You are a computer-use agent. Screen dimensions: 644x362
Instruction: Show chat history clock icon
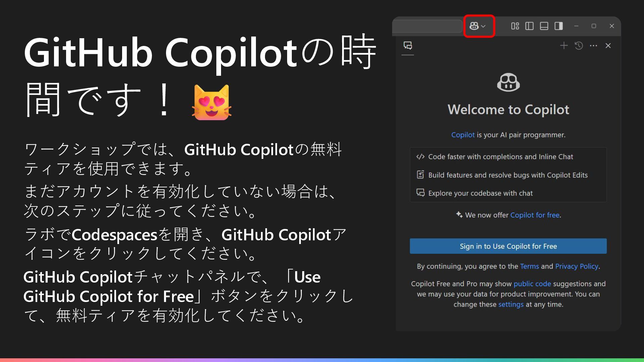pyautogui.click(x=579, y=46)
